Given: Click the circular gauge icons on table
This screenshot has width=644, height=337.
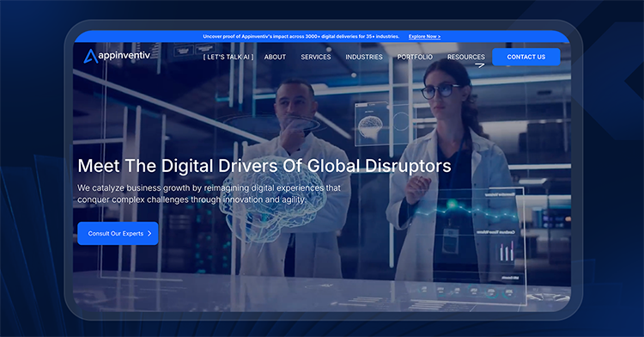Looking at the screenshot, I should [466, 291].
